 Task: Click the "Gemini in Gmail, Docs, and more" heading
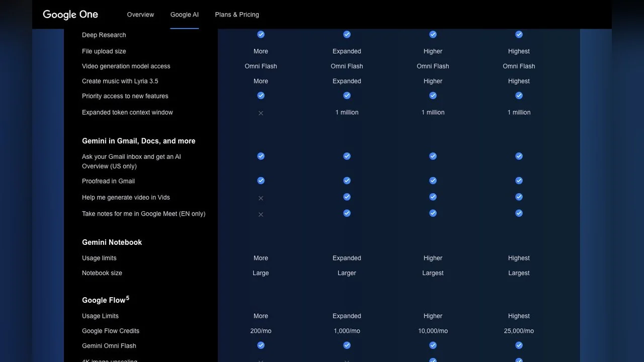tap(138, 141)
